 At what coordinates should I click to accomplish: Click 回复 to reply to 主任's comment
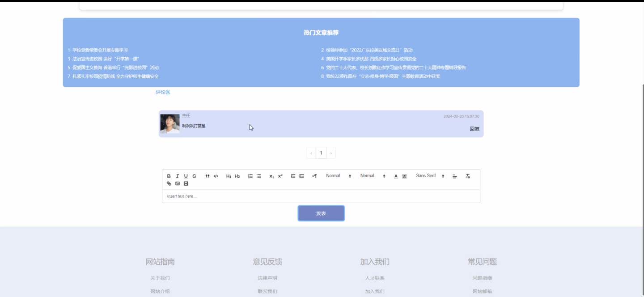pos(475,129)
